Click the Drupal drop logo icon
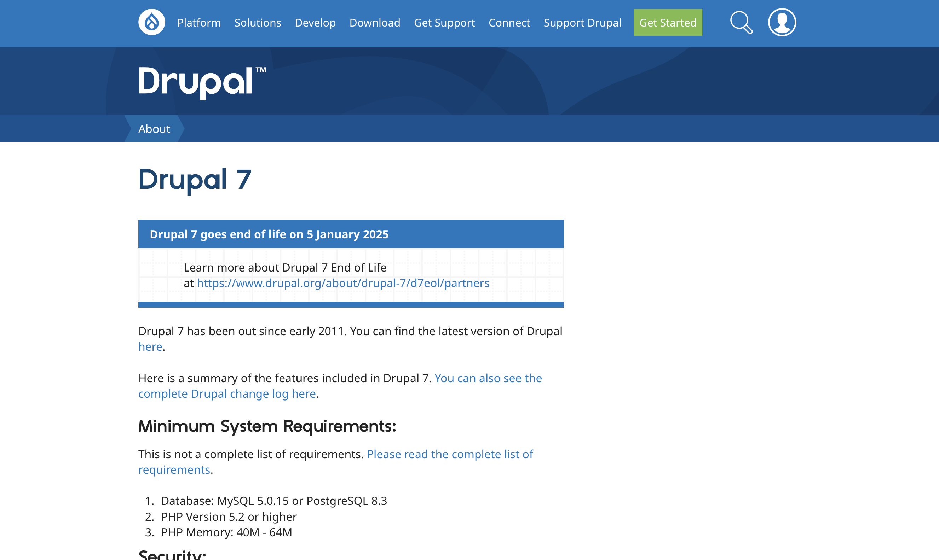 point(152,22)
